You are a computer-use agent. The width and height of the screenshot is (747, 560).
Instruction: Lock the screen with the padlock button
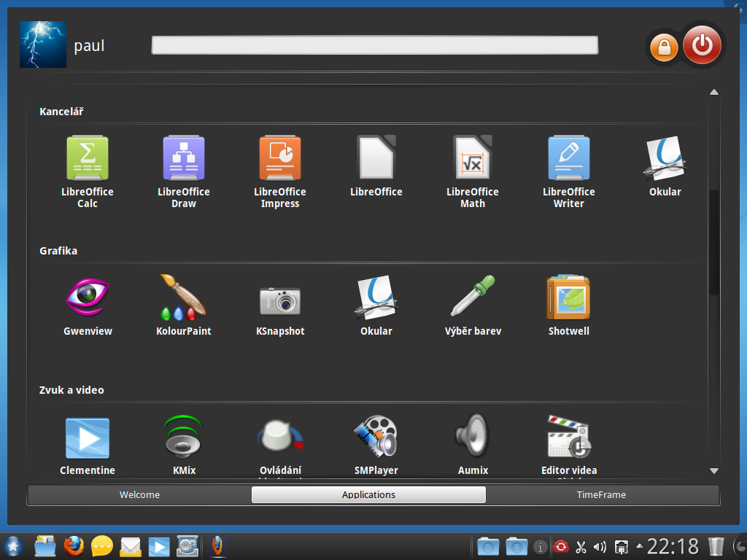coord(664,47)
